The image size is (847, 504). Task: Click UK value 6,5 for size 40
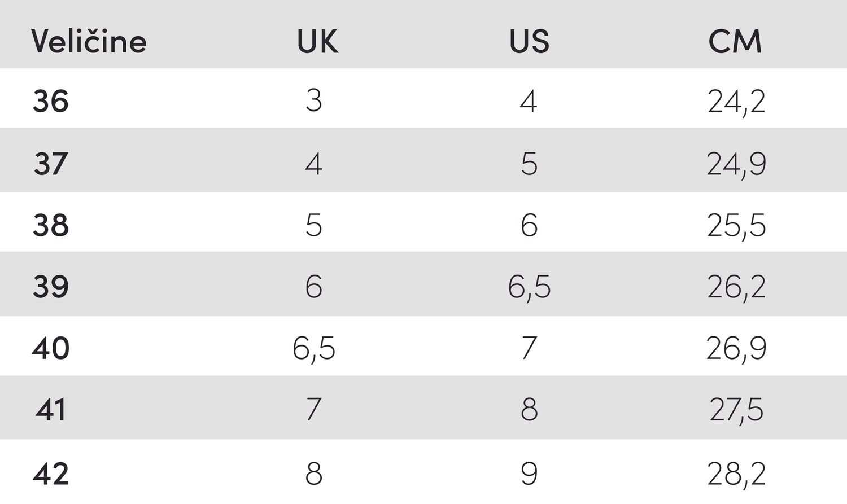tap(314, 349)
